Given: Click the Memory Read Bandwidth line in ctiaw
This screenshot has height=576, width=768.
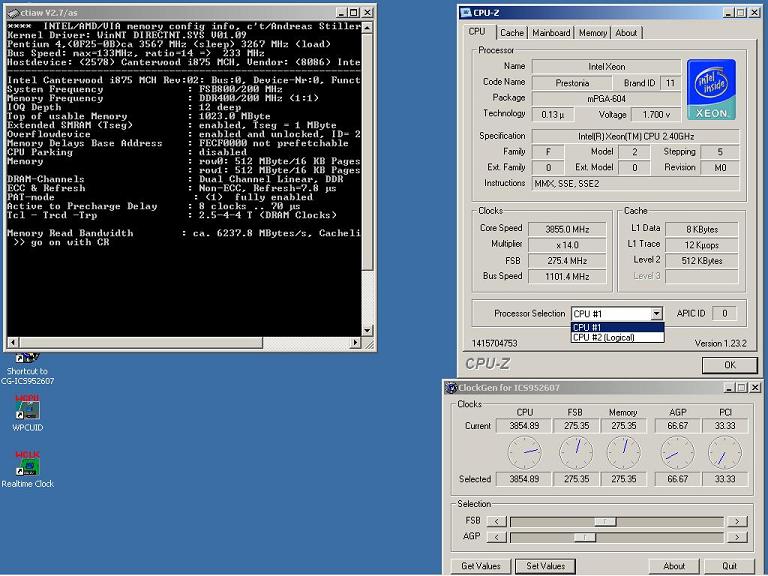Looking at the screenshot, I should (184, 233).
